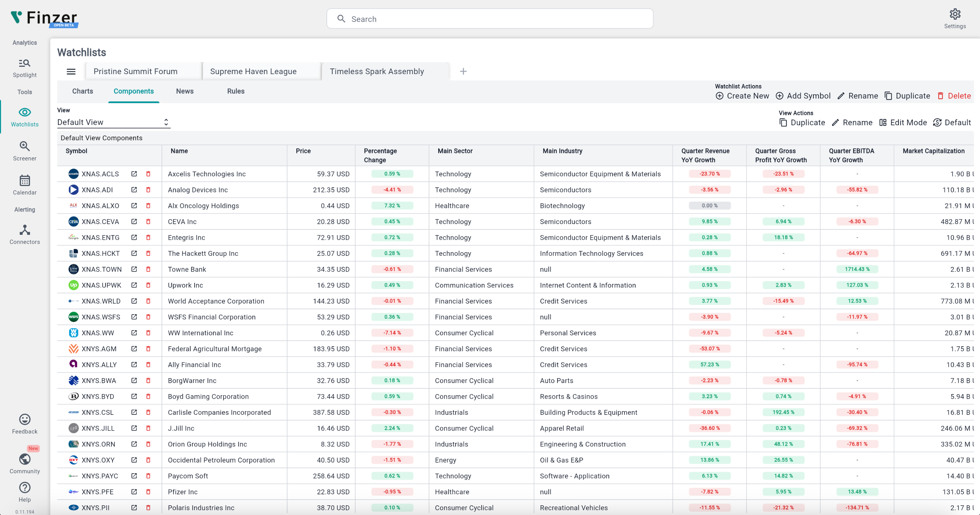This screenshot has height=515, width=980.
Task: Delete XNAS.WW row with trash icon
Action: coord(149,333)
